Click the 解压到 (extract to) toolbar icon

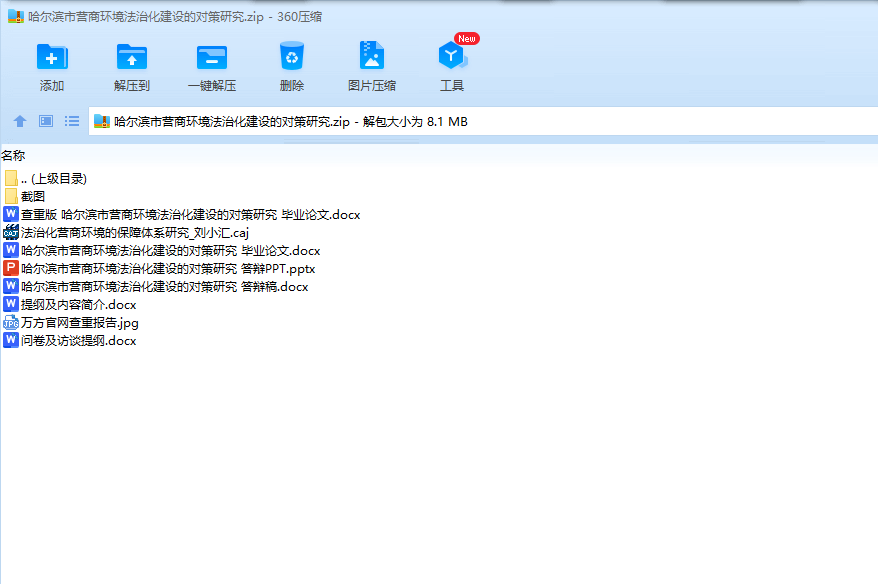point(132,57)
